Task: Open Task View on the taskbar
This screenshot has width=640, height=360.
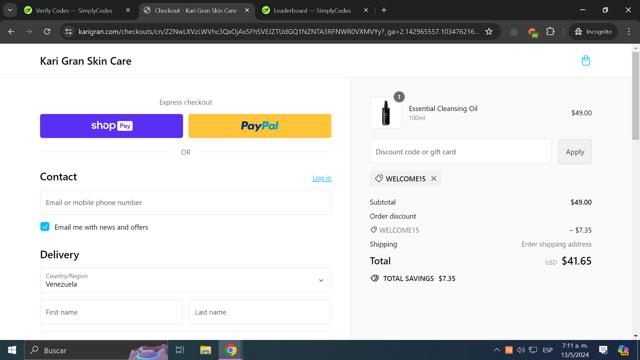Action: point(180,350)
